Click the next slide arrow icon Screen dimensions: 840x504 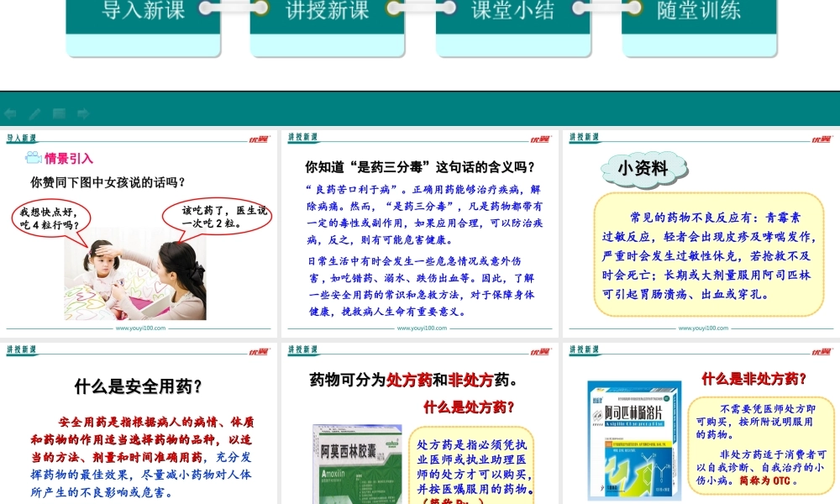tap(83, 113)
